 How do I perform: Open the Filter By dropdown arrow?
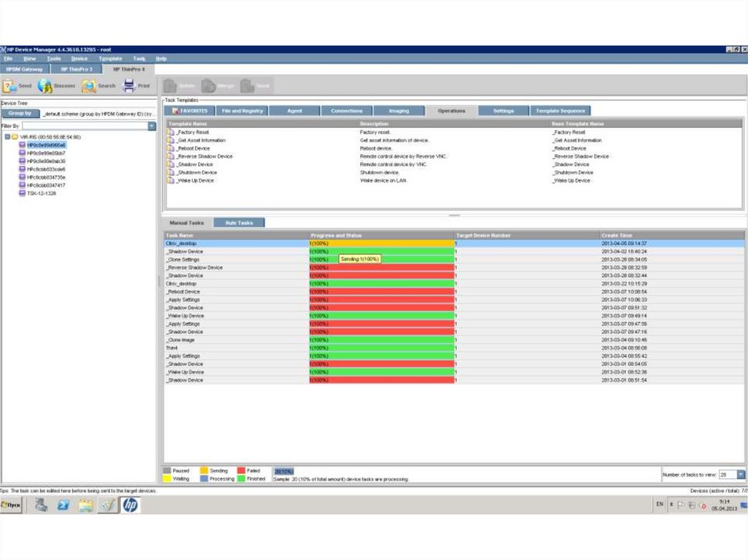pyautogui.click(x=152, y=126)
